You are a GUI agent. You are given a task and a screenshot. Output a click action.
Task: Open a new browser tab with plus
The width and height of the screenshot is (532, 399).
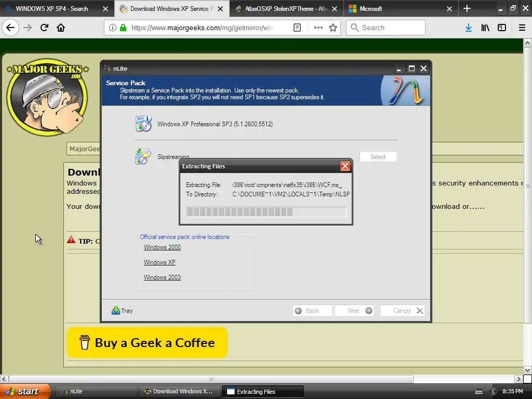pos(467,8)
